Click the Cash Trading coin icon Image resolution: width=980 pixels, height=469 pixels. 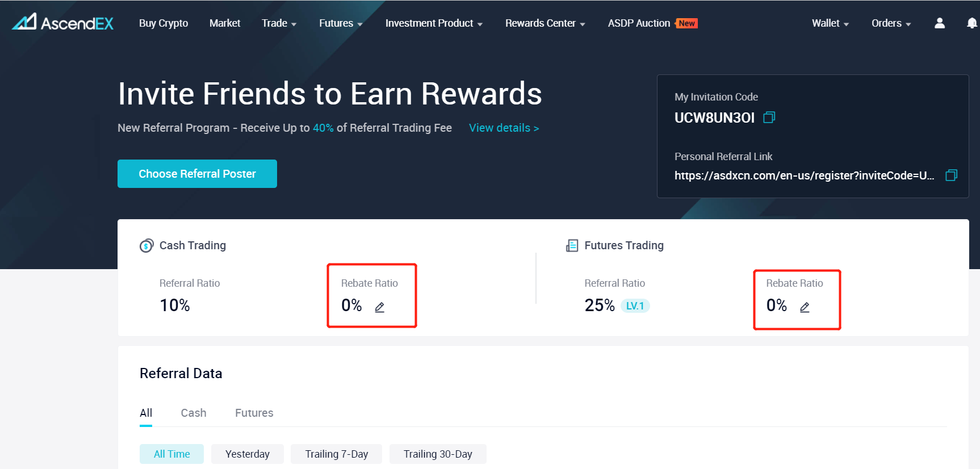(146, 246)
